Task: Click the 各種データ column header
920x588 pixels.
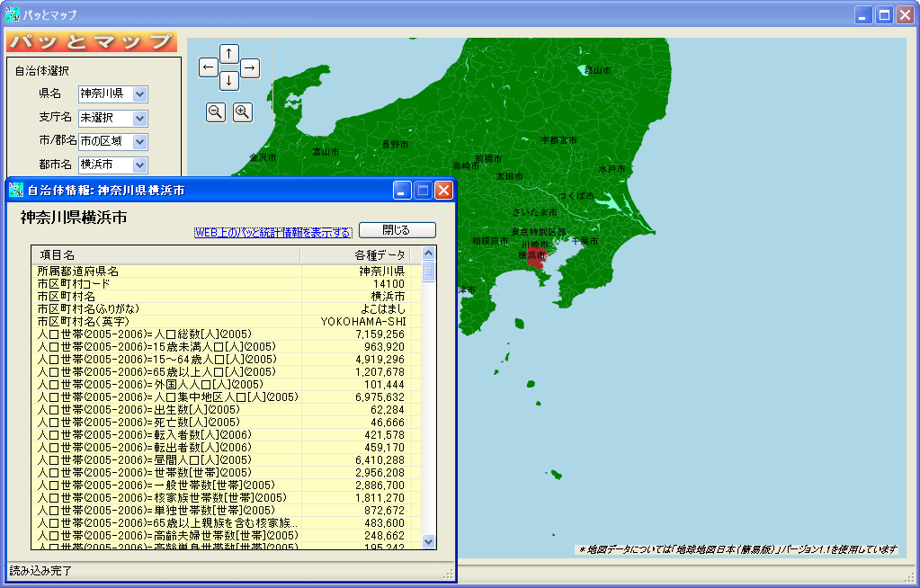Action: (355, 254)
